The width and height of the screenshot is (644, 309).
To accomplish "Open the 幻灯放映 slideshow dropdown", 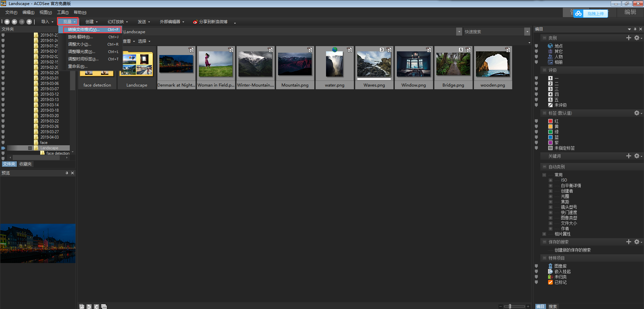I will click(x=118, y=22).
